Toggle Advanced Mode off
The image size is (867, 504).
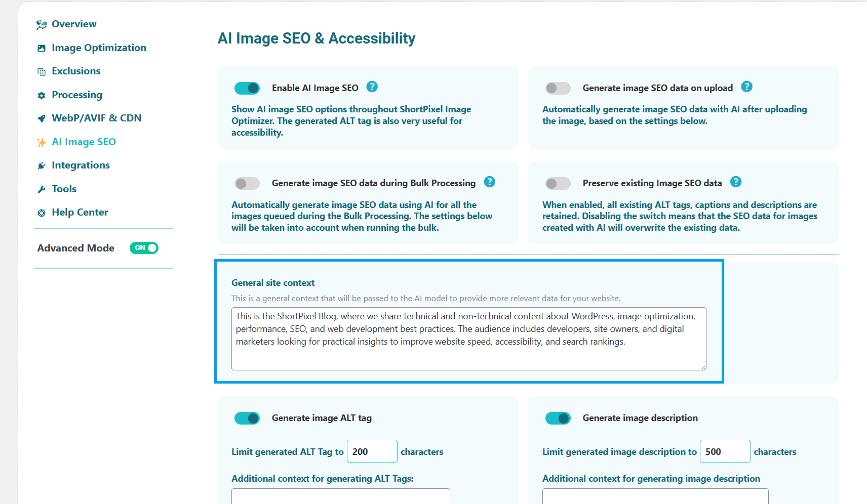tap(144, 248)
